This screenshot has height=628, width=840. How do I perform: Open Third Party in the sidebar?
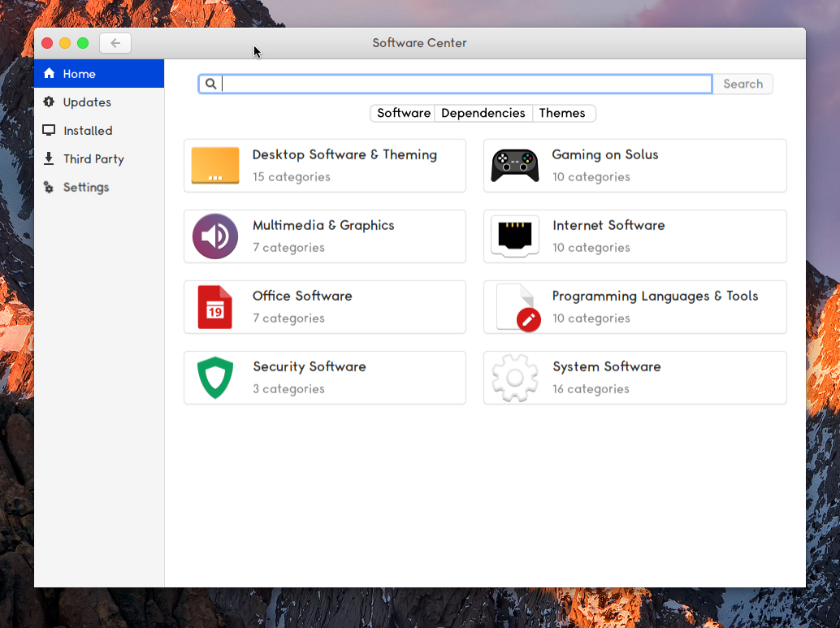[93, 159]
